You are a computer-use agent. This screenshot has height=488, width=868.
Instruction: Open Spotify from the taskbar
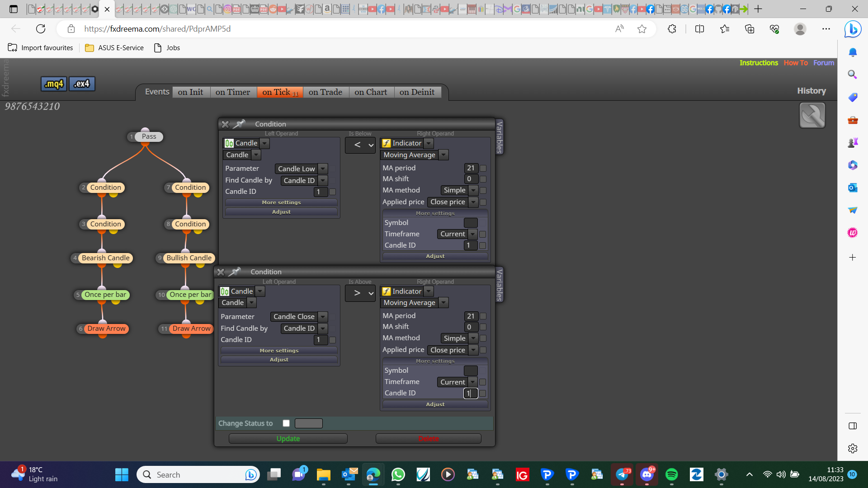(671, 474)
